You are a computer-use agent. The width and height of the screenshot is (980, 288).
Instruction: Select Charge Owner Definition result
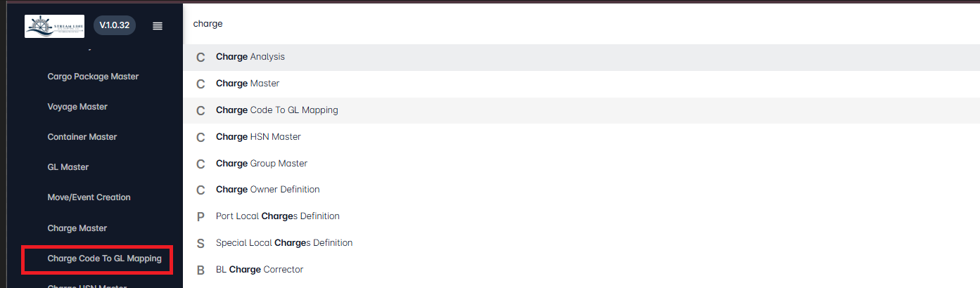581,190
